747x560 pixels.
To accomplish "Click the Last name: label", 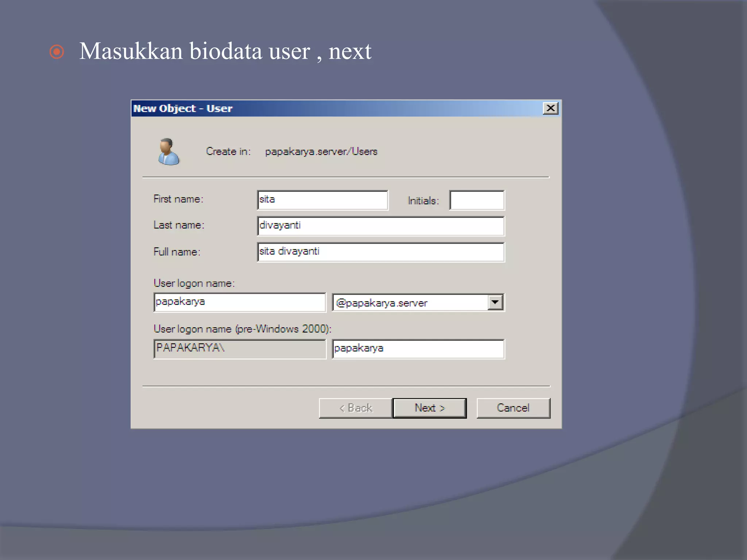I will point(179,225).
